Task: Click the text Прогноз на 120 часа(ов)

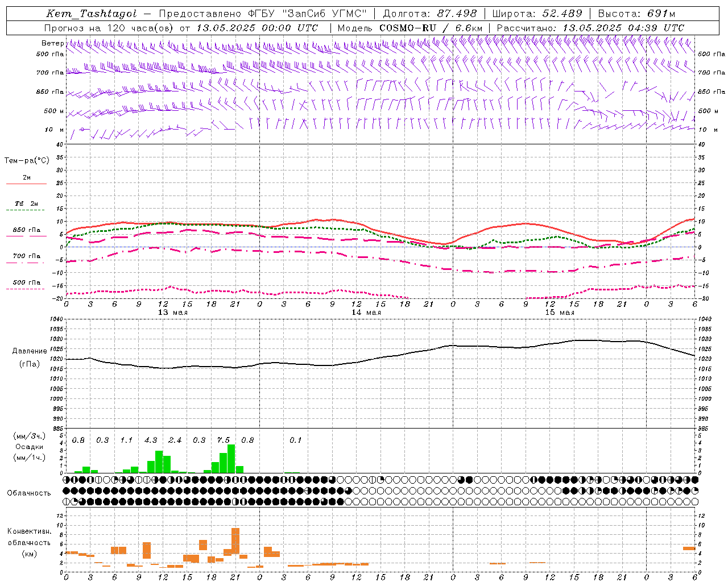Action: (x=109, y=28)
